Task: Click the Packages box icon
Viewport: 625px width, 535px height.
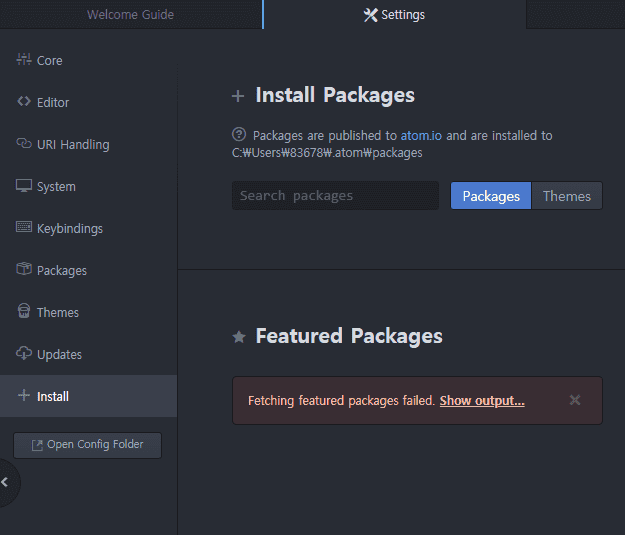Action: pos(24,270)
